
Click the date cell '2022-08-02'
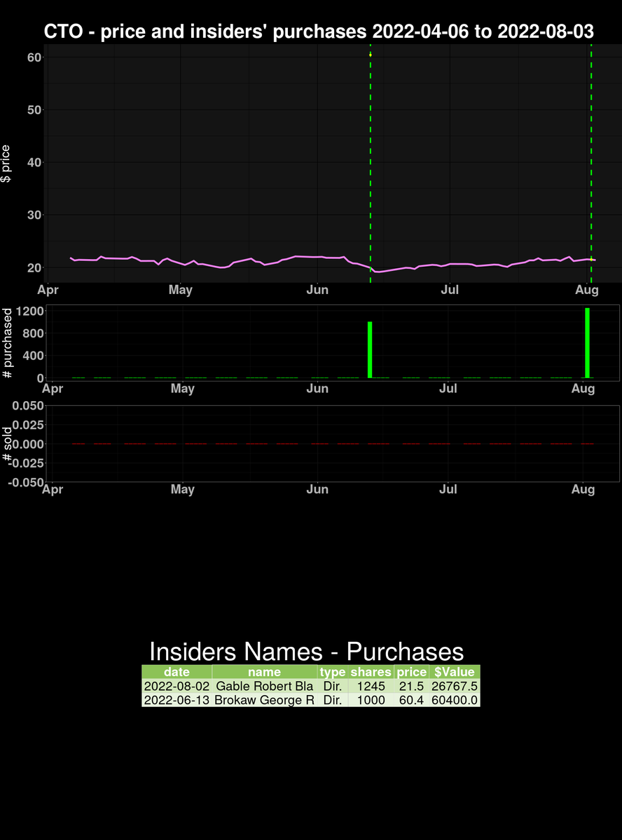tap(177, 687)
